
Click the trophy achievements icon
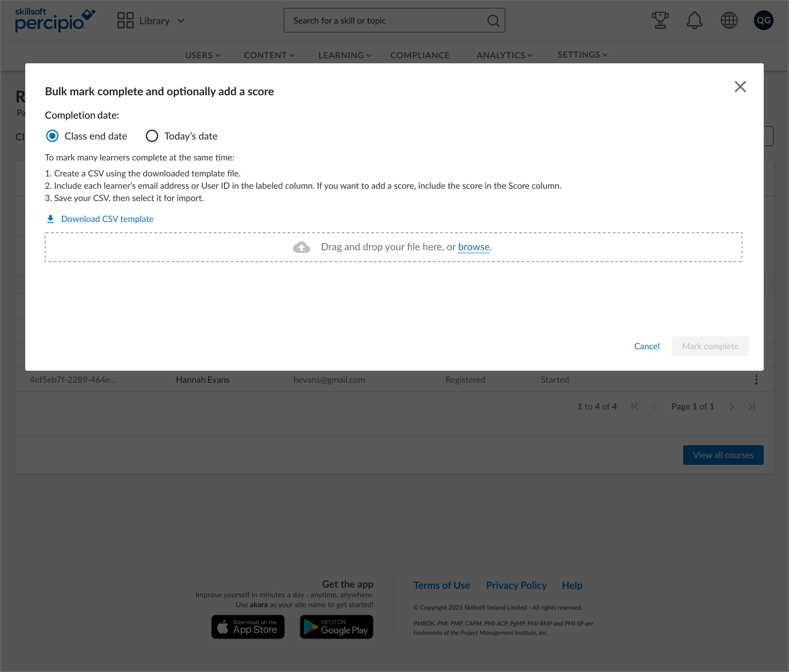pyautogui.click(x=660, y=20)
